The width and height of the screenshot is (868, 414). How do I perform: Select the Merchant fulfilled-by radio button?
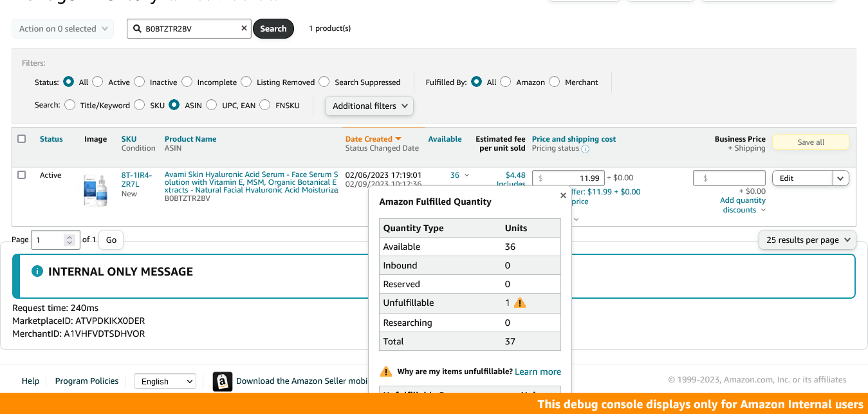click(555, 82)
